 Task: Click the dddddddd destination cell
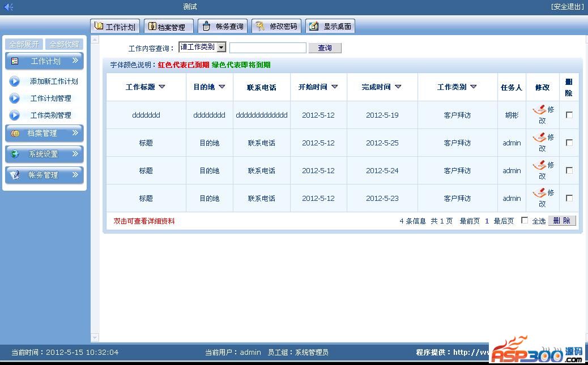[209, 115]
